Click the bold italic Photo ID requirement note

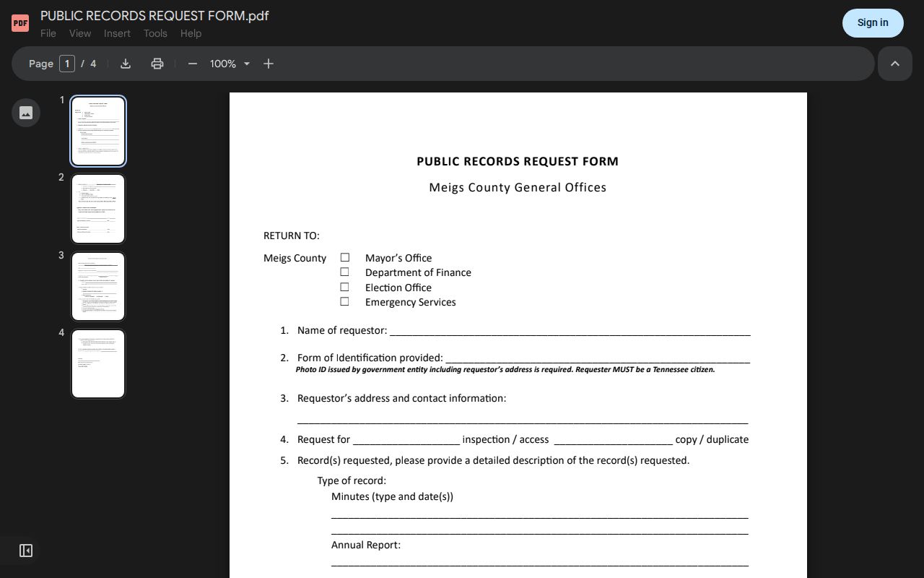pyautogui.click(x=505, y=369)
